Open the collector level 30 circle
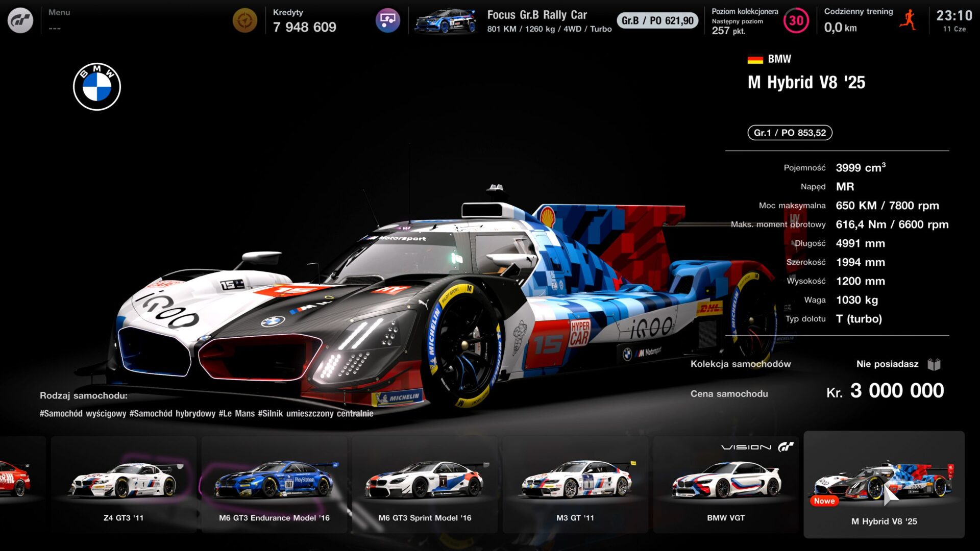This screenshot has width=980, height=551. click(x=796, y=20)
